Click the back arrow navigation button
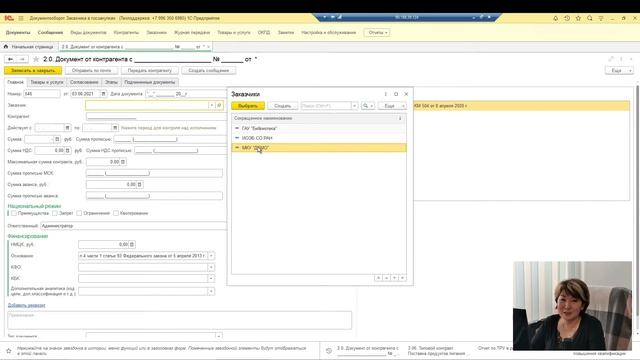This screenshot has width=640, height=360. tap(11, 59)
